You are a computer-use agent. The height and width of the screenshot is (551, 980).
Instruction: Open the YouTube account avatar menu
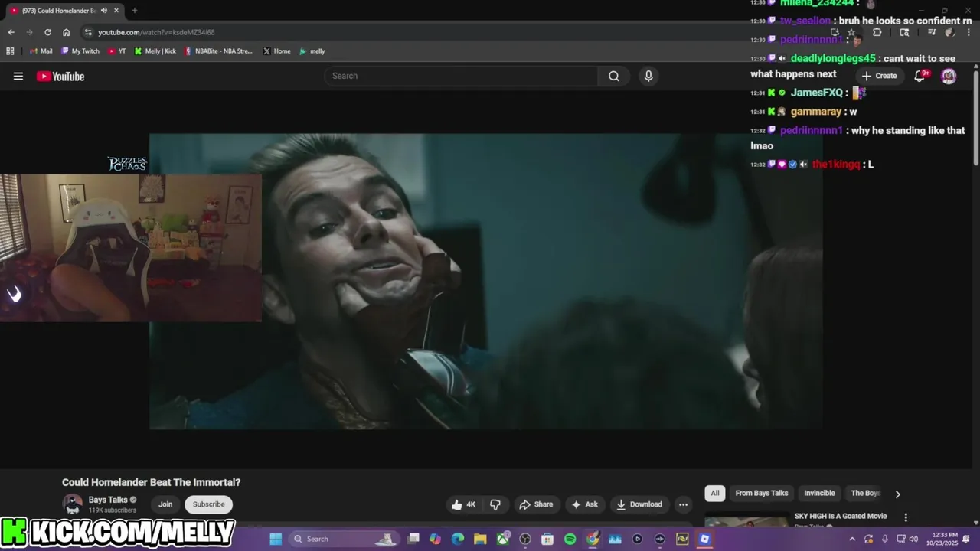point(949,76)
